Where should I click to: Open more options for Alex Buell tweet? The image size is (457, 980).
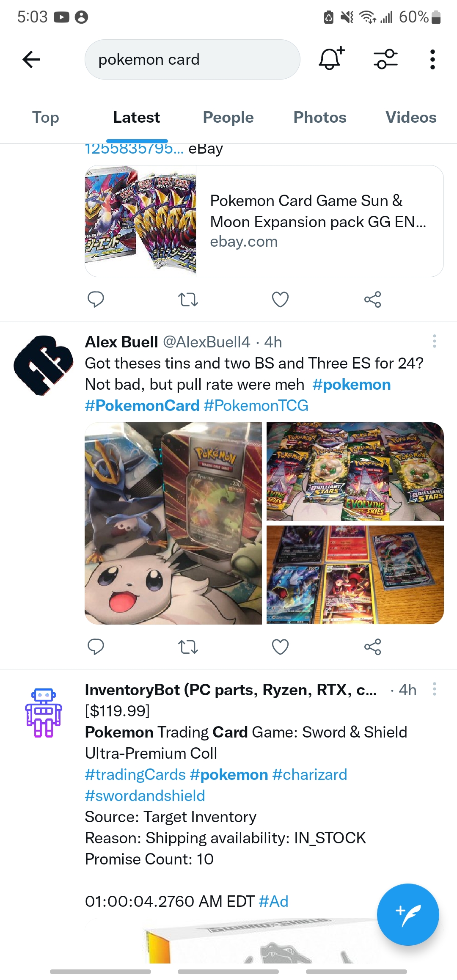pyautogui.click(x=434, y=341)
